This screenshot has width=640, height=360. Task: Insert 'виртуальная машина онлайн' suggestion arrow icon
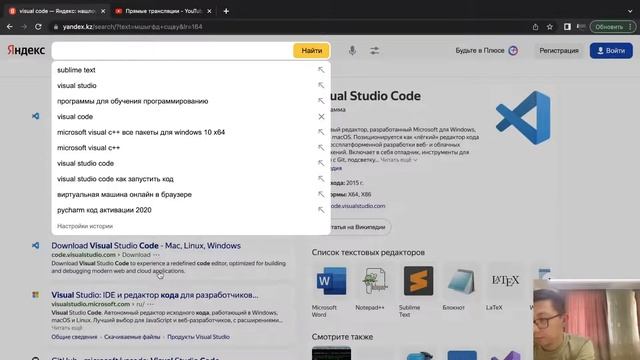(321, 194)
